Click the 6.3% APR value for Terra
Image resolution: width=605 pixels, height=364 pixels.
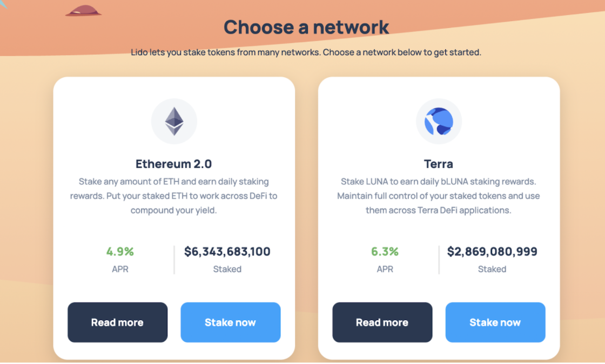click(x=385, y=252)
